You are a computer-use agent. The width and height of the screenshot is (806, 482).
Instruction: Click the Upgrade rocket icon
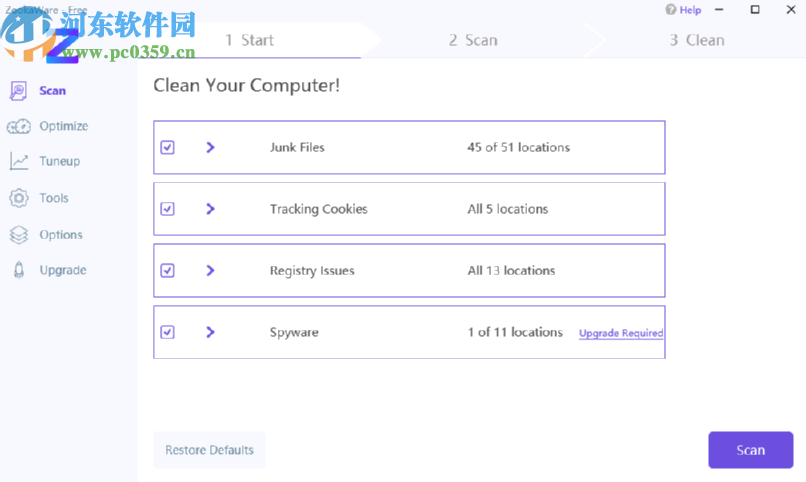pos(19,270)
